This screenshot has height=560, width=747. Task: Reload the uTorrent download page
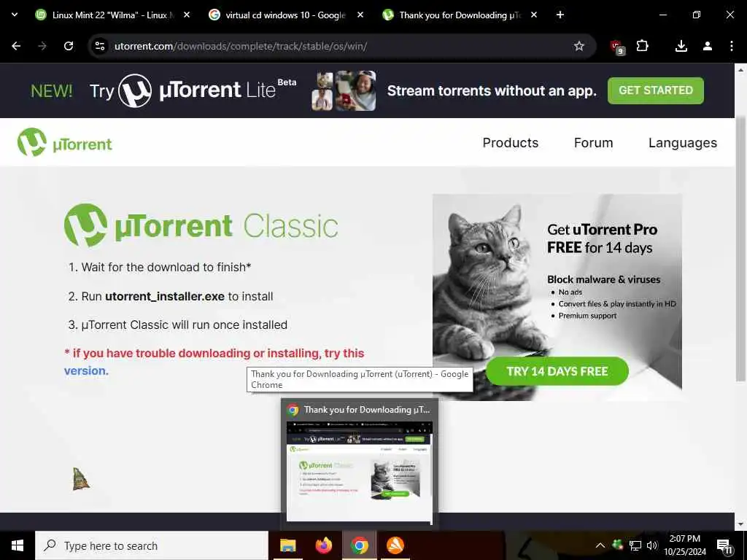pyautogui.click(x=69, y=46)
